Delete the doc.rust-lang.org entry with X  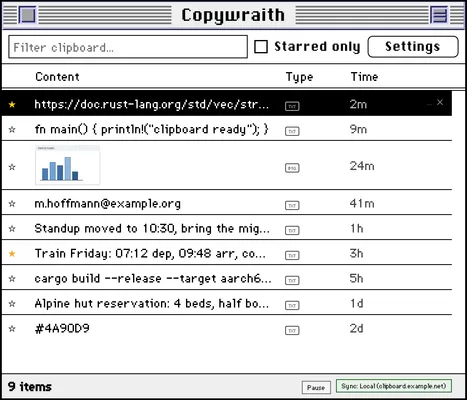pos(440,102)
